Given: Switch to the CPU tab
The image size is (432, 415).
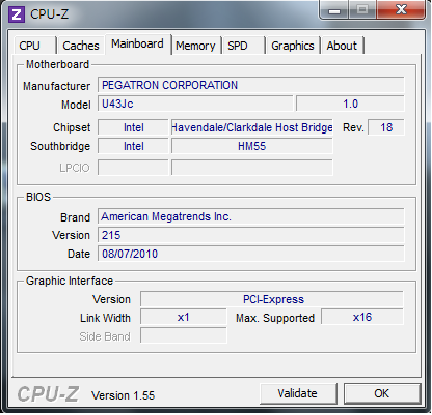Looking at the screenshot, I should click(x=35, y=45).
